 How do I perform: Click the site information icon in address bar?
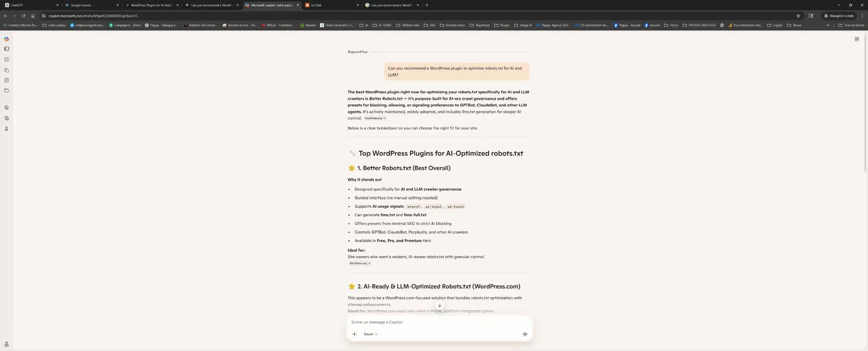[x=43, y=16]
